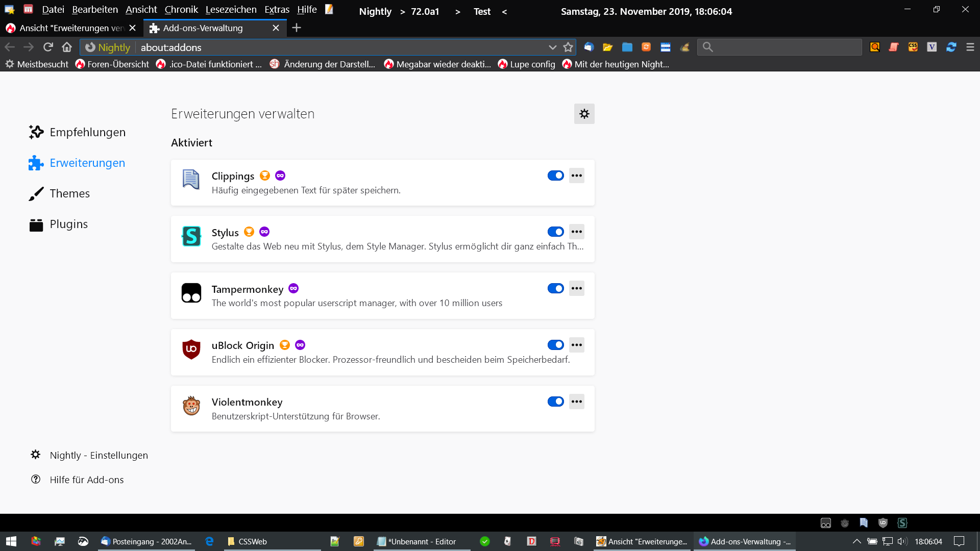Toggle Violentmonkey extension off
Screen dimensions: 980x551
coord(555,402)
